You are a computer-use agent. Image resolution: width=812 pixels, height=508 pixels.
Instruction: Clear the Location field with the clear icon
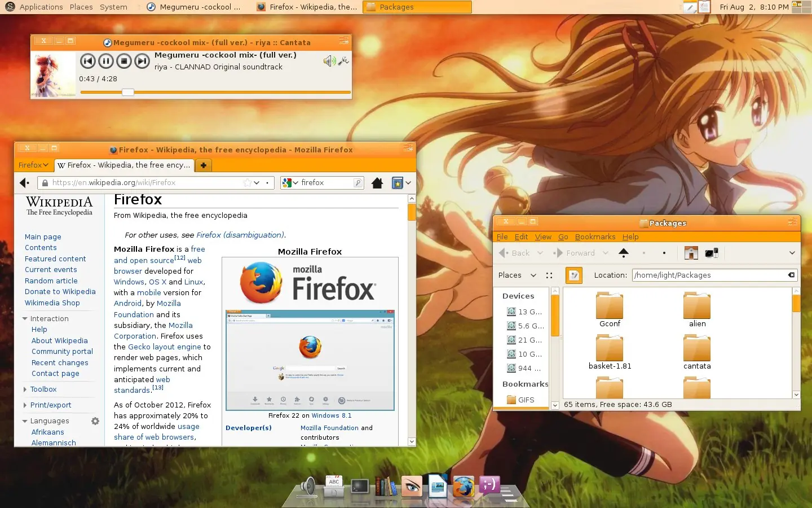pyautogui.click(x=791, y=275)
